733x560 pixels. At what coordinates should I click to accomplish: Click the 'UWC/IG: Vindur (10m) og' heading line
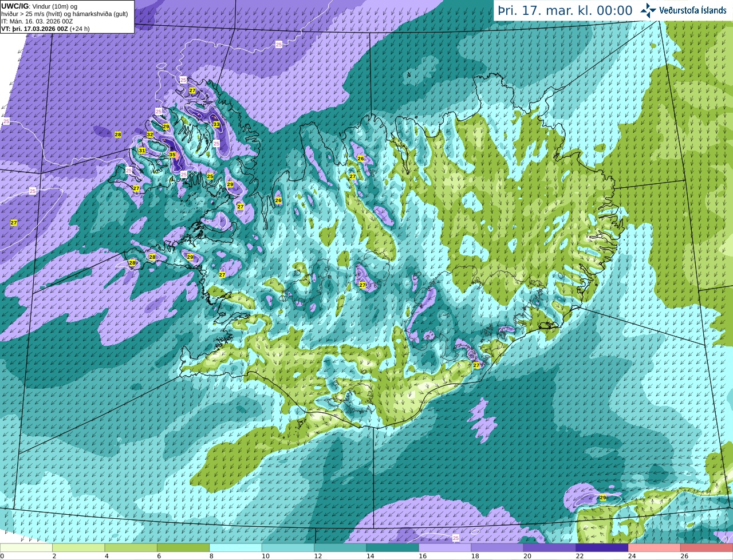coord(40,6)
